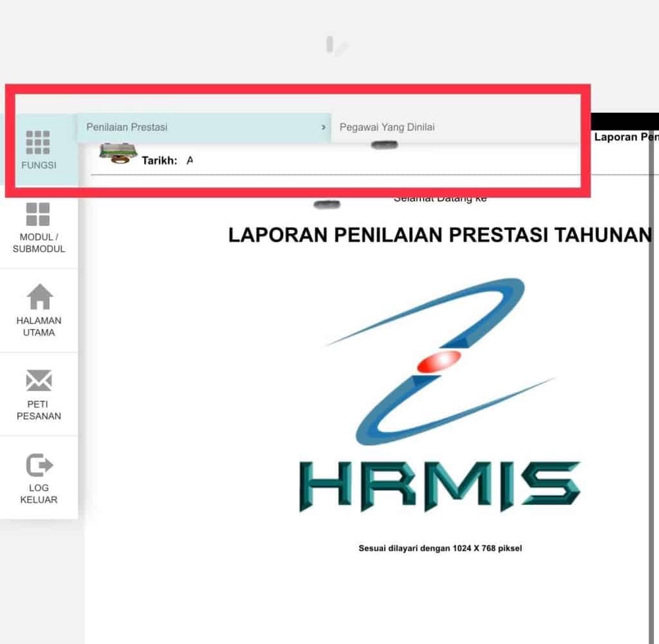Click the Halaman Utama sidebar button
The image size is (659, 644).
(x=39, y=310)
